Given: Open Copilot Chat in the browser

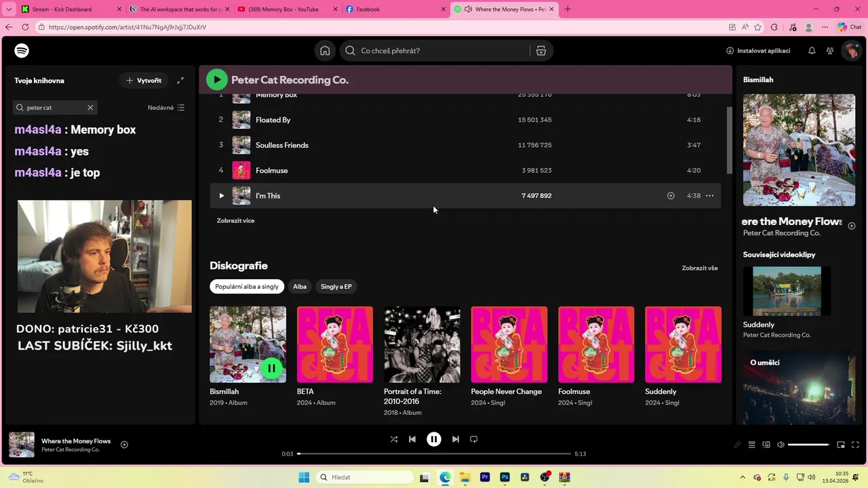Looking at the screenshot, I should (849, 27).
